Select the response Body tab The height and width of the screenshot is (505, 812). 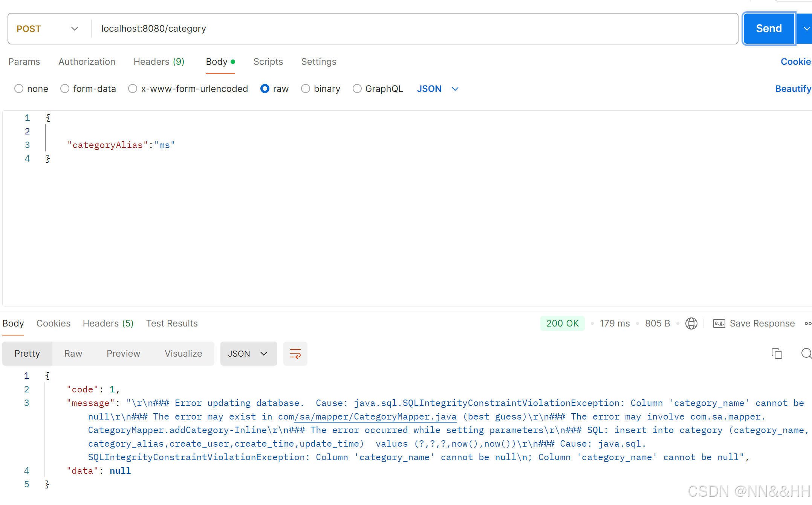point(13,323)
